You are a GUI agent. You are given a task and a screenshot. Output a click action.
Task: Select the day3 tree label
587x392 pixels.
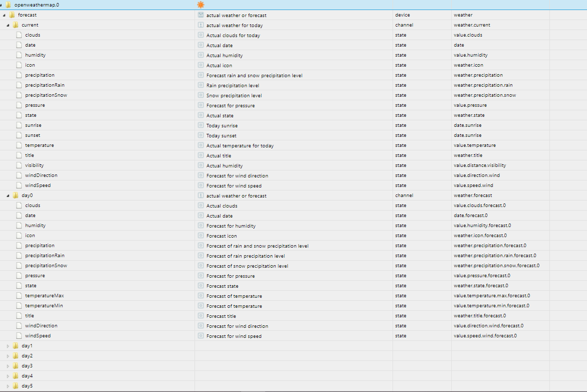[x=27, y=366]
